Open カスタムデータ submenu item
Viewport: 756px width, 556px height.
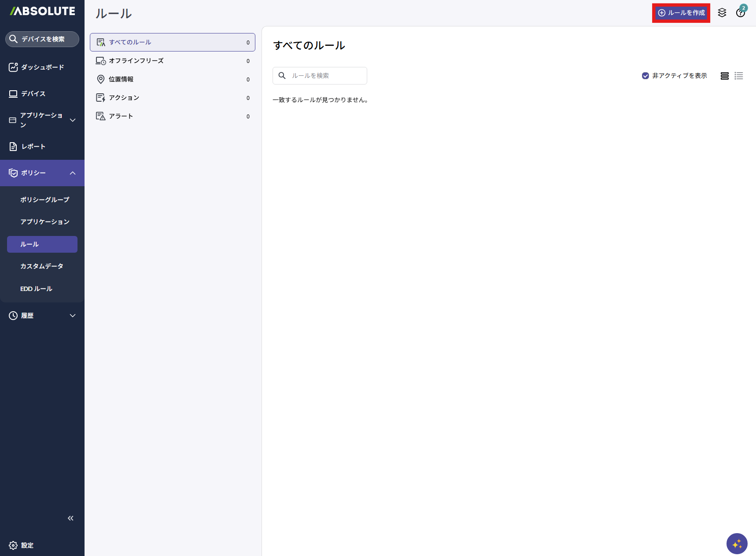point(42,266)
